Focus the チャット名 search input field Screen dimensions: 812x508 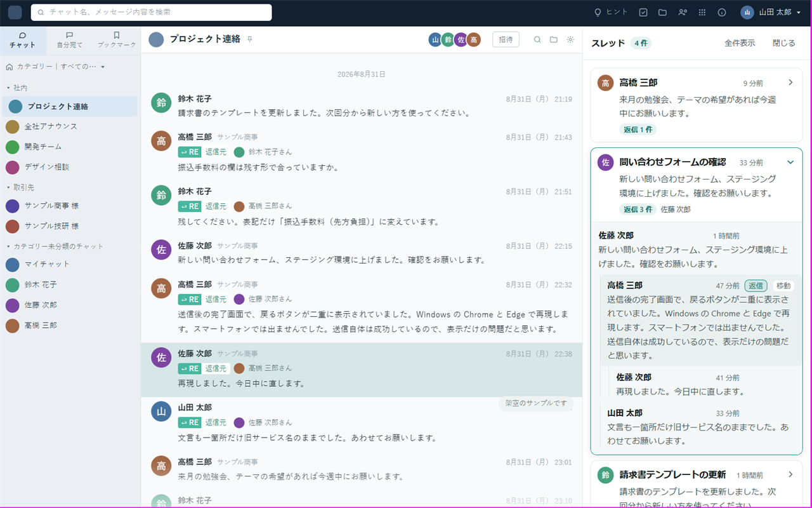[x=151, y=12]
